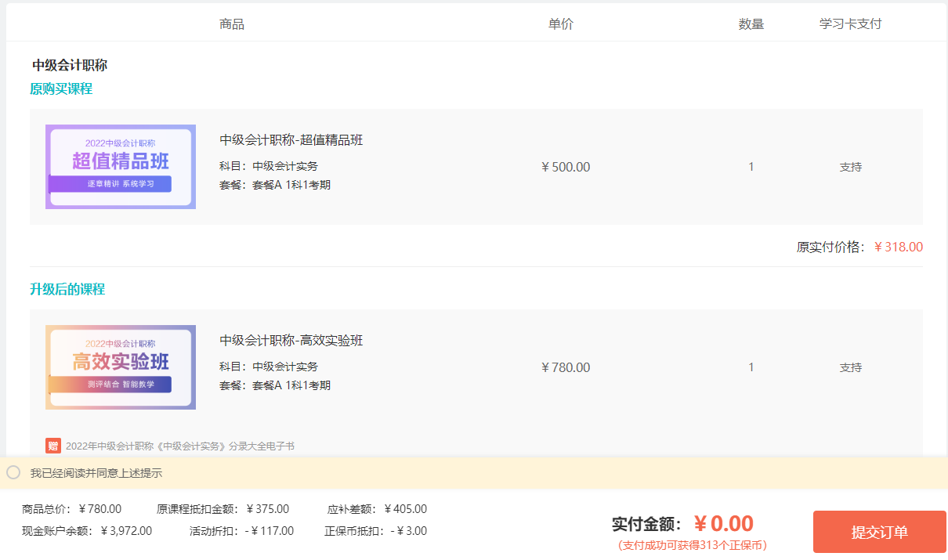Click the free 分录大全电子书 gift text
Viewport: 948px width, 560px height.
[180, 446]
